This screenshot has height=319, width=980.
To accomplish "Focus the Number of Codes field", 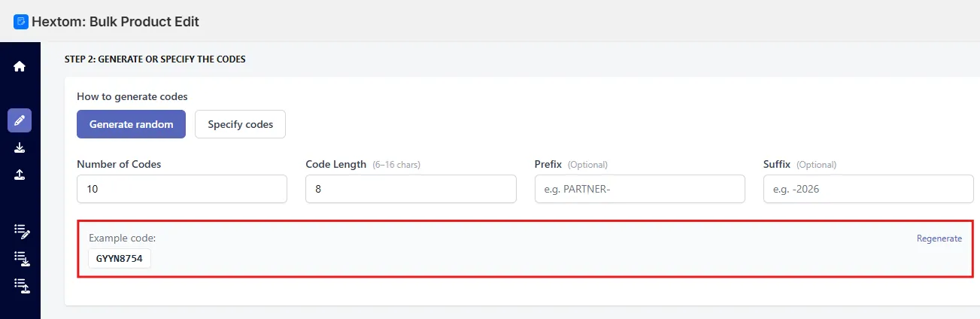I will coord(182,189).
